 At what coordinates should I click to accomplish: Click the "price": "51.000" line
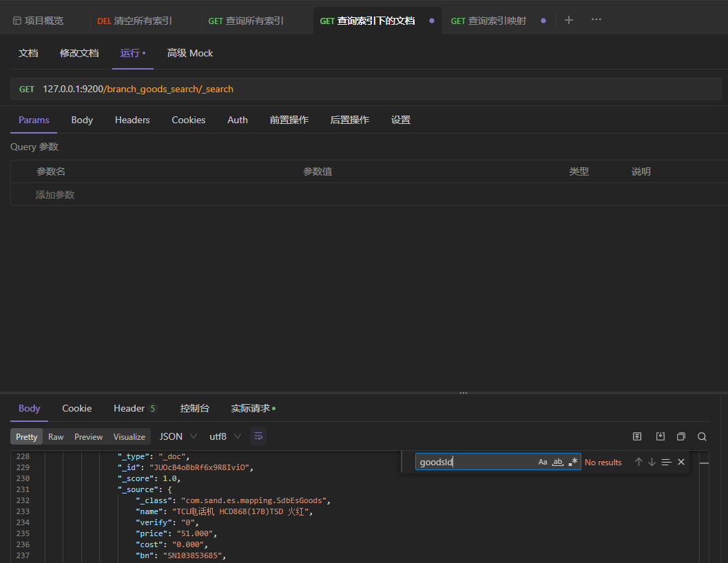pos(176,534)
